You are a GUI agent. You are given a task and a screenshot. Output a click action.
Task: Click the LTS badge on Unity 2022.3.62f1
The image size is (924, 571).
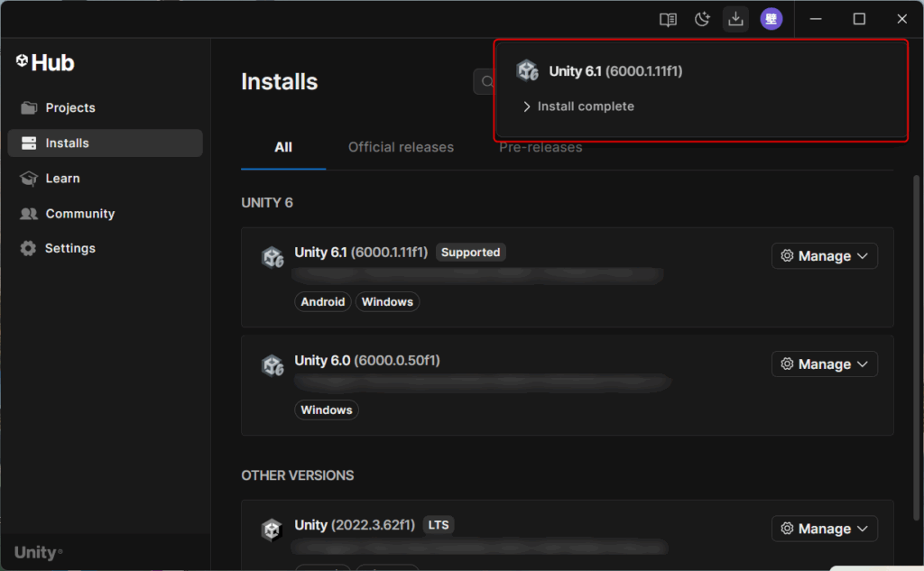click(438, 525)
